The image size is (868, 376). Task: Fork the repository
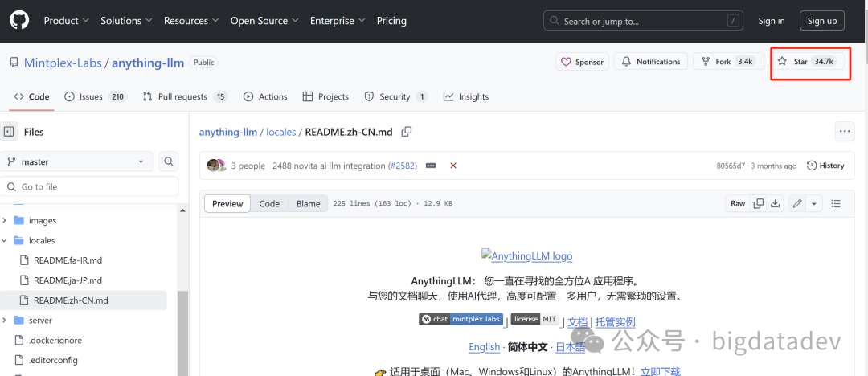(x=728, y=62)
